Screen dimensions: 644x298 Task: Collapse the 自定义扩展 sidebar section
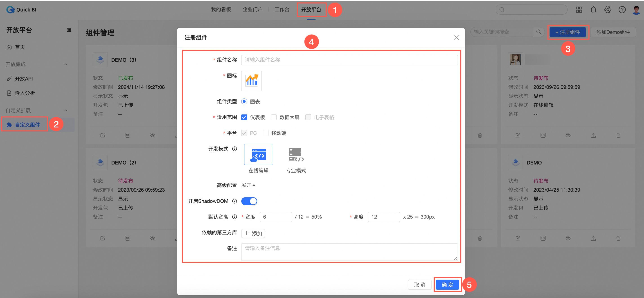coord(65,110)
